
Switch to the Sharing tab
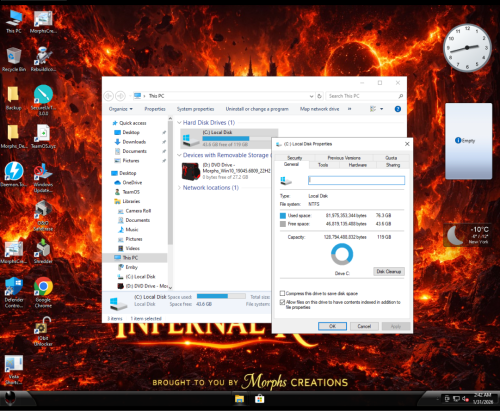tap(393, 165)
